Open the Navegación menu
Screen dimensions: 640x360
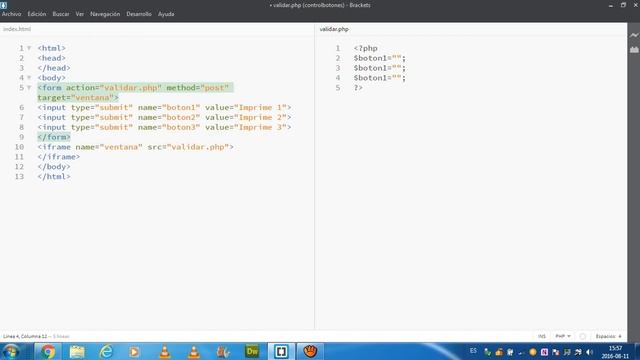coord(105,14)
